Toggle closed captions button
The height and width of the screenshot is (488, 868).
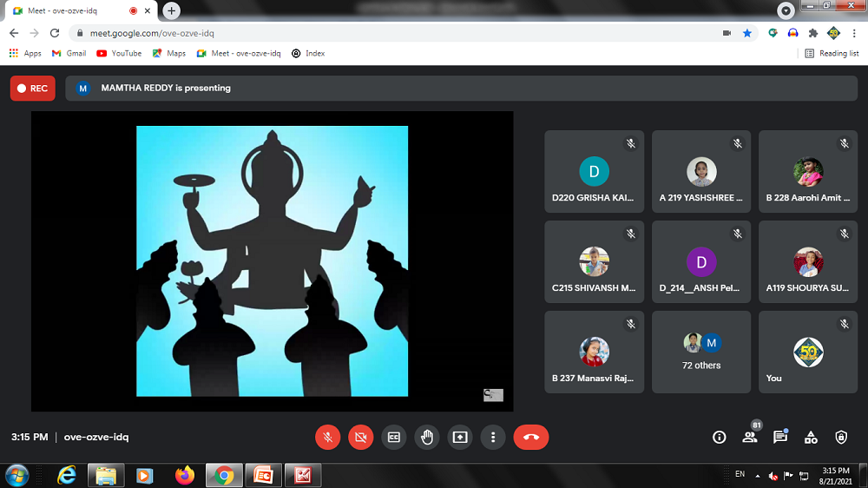pos(393,438)
